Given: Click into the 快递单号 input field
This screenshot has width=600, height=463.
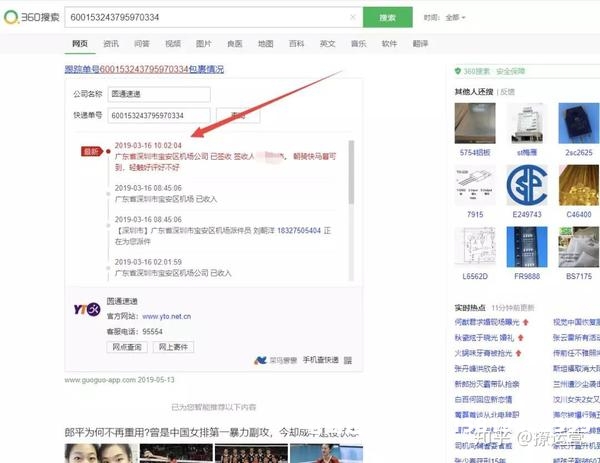Looking at the screenshot, I should 154,115.
